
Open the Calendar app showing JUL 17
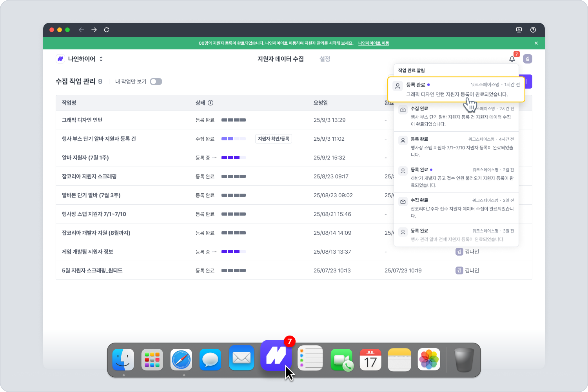point(370,360)
